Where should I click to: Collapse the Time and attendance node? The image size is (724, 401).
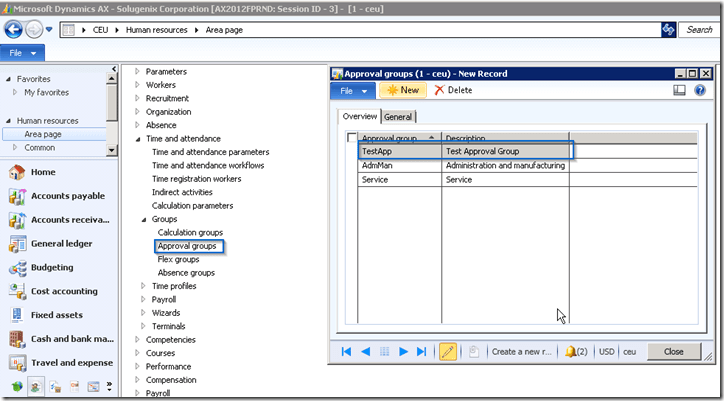(137, 139)
